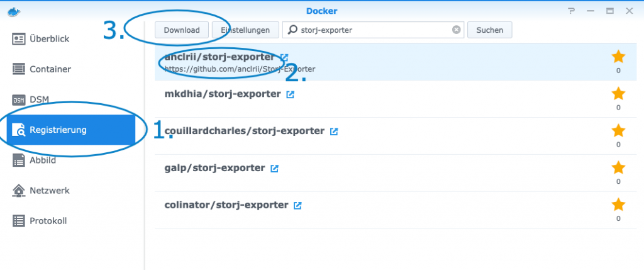Open mkdhia/storj-exporter external link

click(x=291, y=94)
